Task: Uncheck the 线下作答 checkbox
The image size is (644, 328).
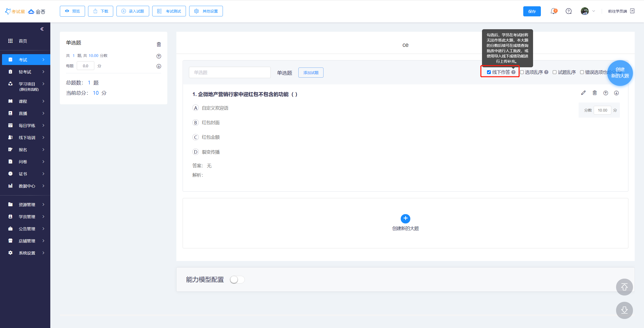Action: point(489,72)
